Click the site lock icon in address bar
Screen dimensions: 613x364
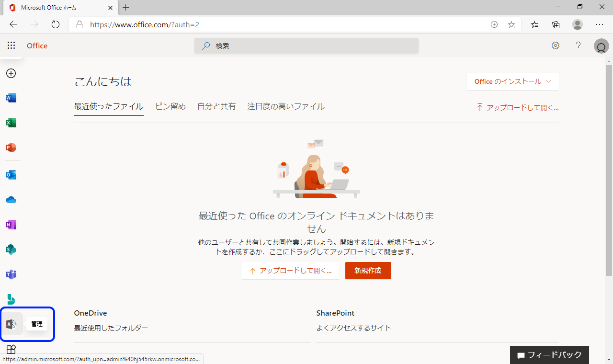coord(80,24)
